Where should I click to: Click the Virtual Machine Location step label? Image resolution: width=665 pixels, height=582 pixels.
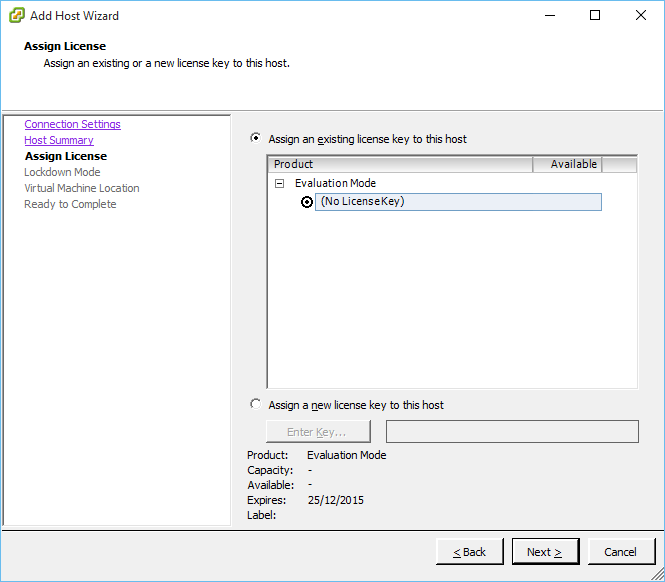coord(82,188)
